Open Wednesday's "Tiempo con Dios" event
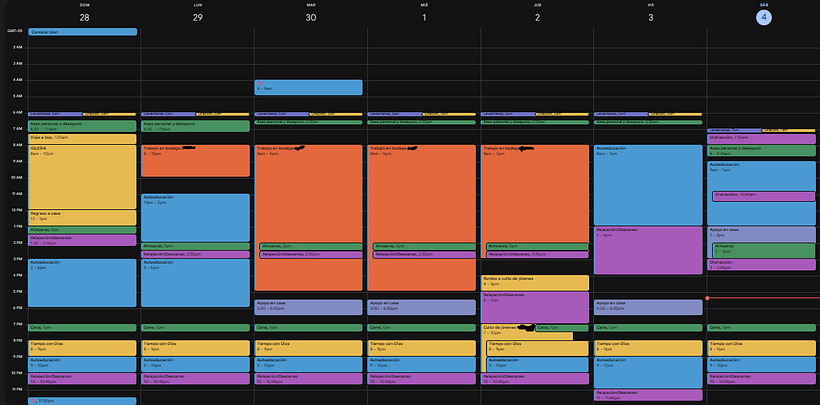Screen dimensions: 820x405 click(x=422, y=347)
